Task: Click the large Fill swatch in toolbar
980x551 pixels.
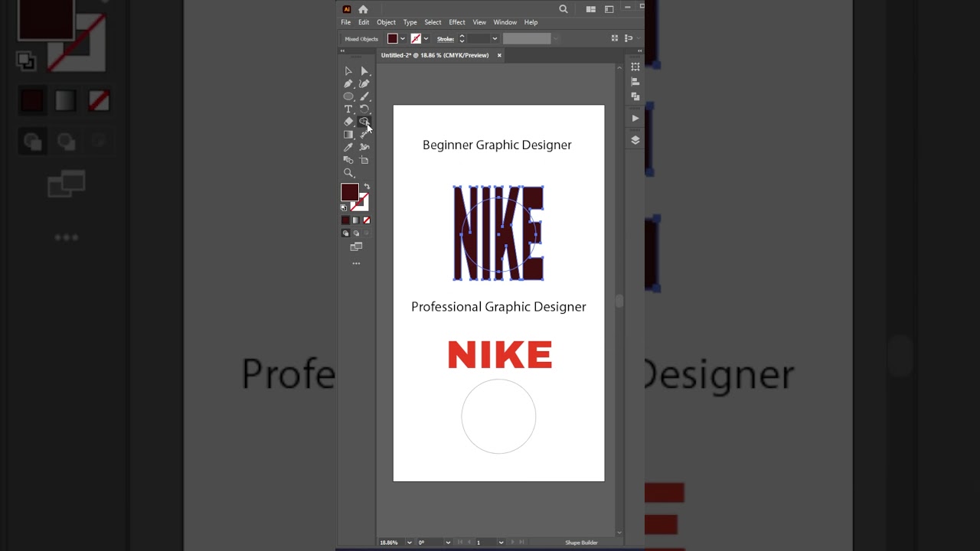Action: (x=350, y=192)
